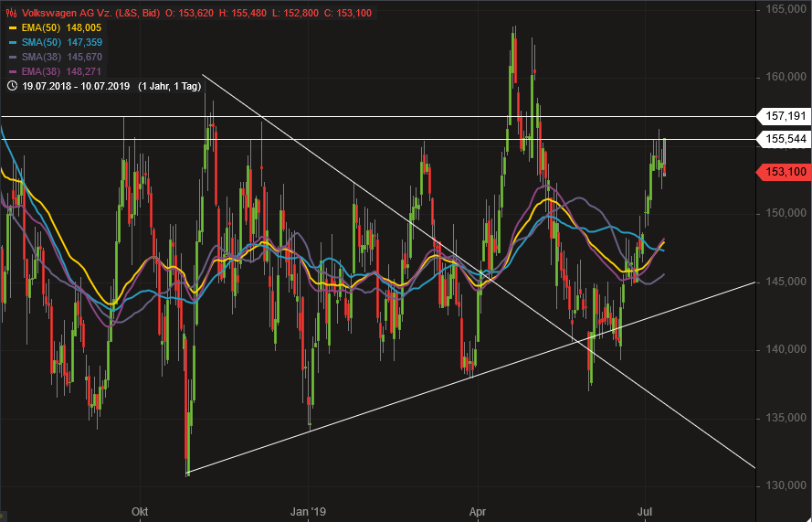Click the EMA(50) value 148,005
Image resolution: width=812 pixels, height=522 pixels.
[84, 28]
